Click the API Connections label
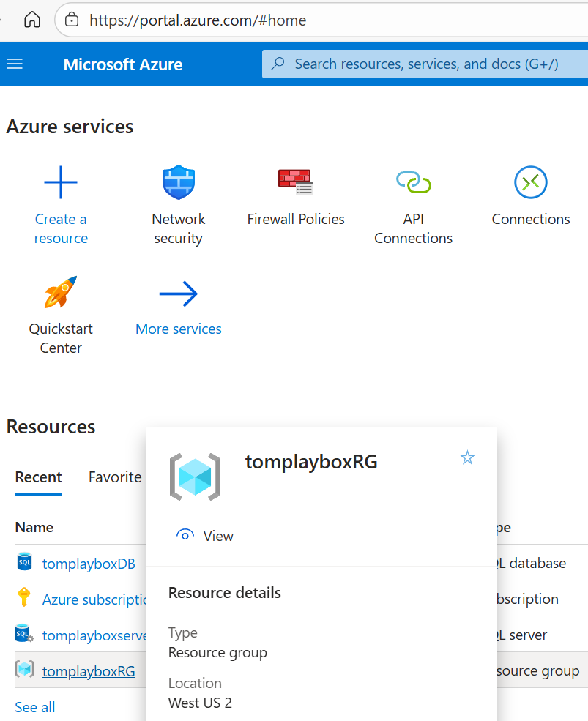 [x=413, y=228]
